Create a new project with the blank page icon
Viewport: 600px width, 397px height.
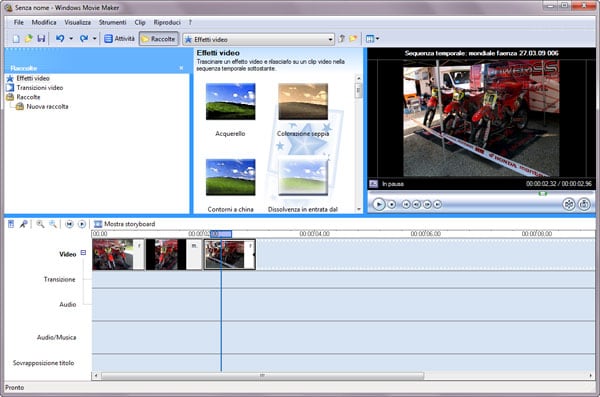pyautogui.click(x=16, y=39)
